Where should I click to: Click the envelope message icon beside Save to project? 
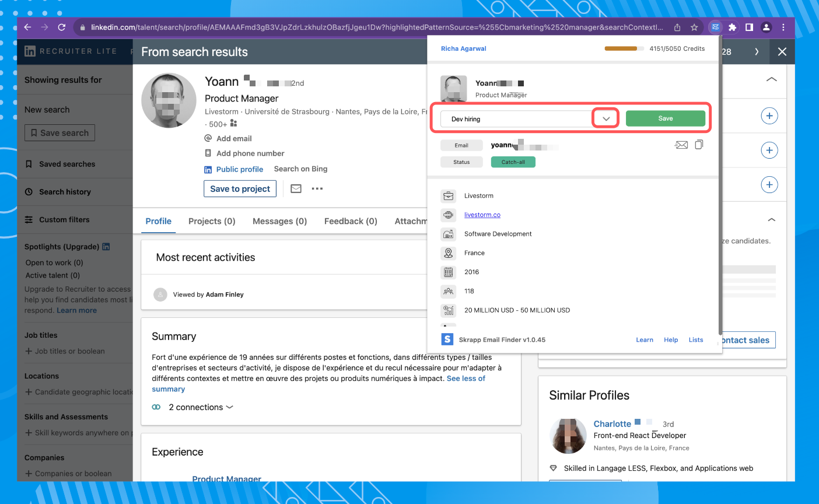(x=296, y=189)
